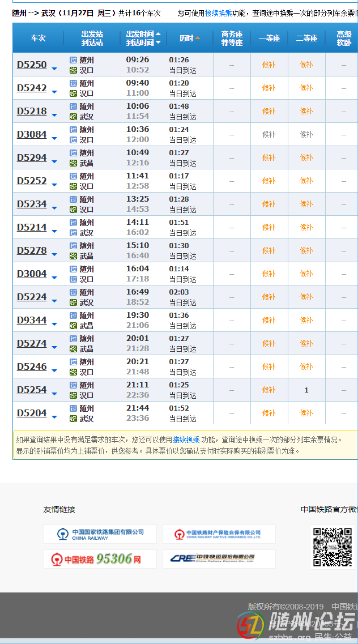The width and height of the screenshot is (358, 644).
Task: Expand the dropdown arrow next to D5218
Action: (x=55, y=116)
